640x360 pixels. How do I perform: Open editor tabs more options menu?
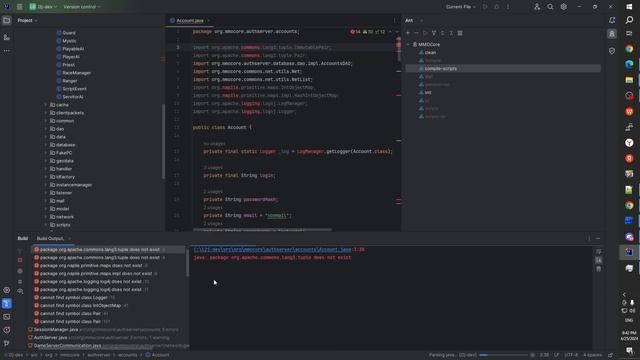tap(394, 20)
